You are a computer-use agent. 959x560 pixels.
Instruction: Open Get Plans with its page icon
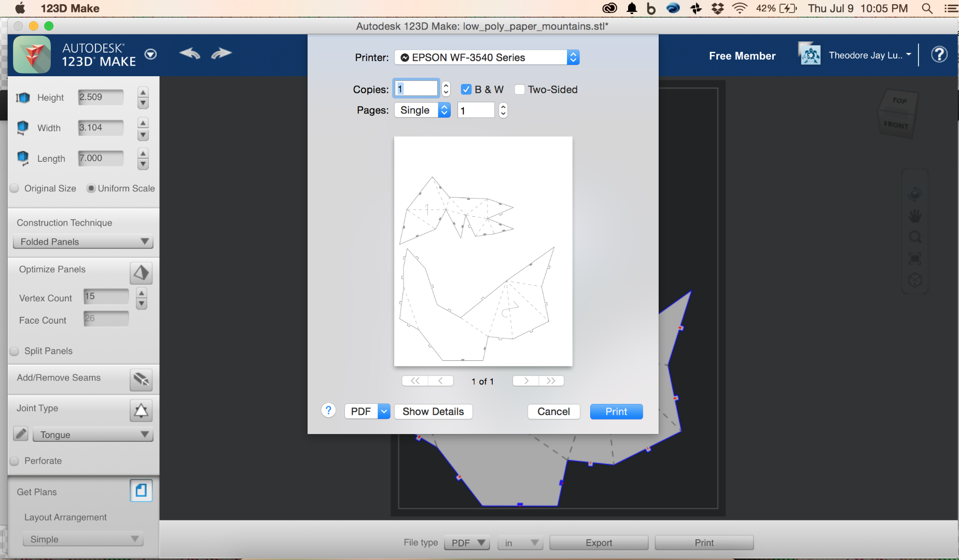141,491
